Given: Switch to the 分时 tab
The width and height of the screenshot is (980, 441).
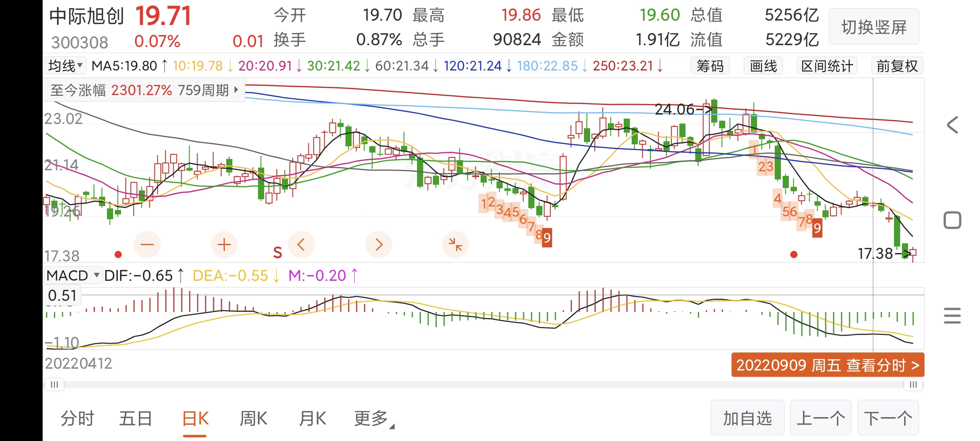Looking at the screenshot, I should click(77, 419).
